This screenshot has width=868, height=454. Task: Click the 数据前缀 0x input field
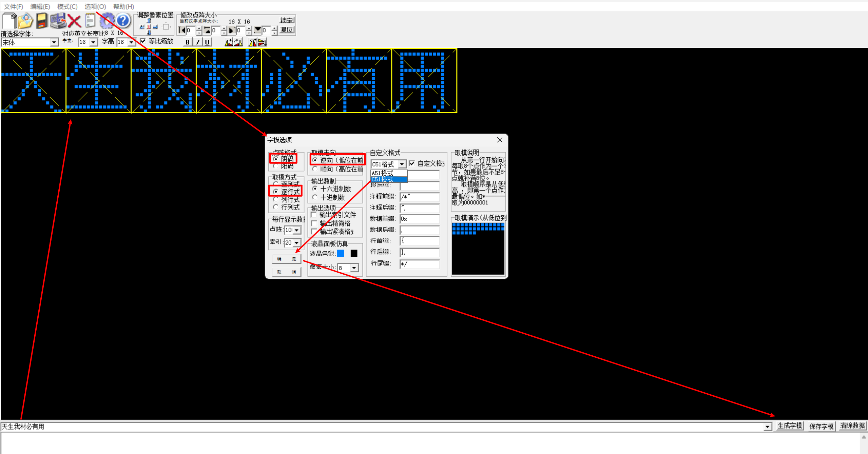click(420, 219)
